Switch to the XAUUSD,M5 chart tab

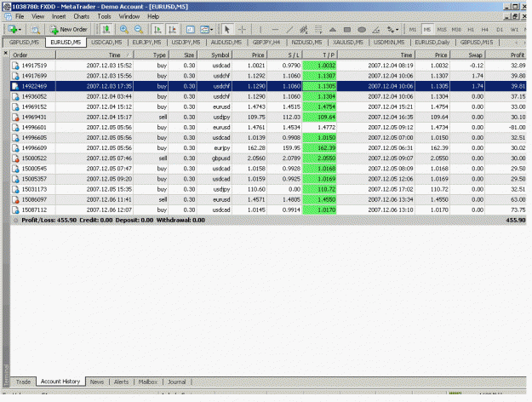tap(348, 42)
